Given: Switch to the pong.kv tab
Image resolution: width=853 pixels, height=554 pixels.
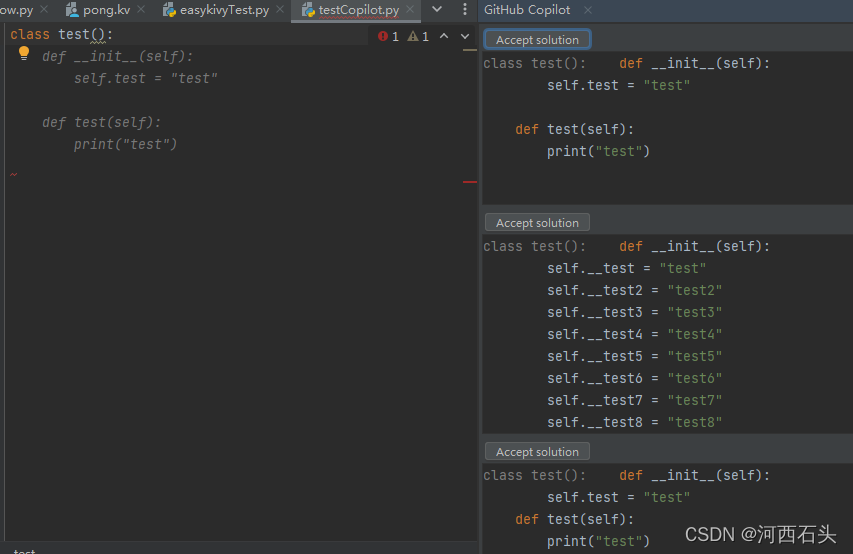Looking at the screenshot, I should tap(106, 10).
